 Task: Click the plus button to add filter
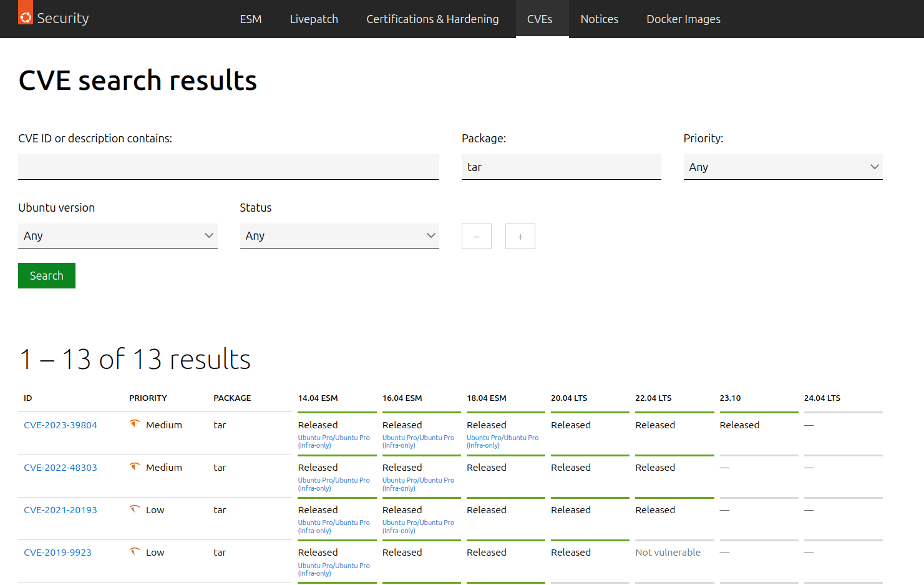520,237
